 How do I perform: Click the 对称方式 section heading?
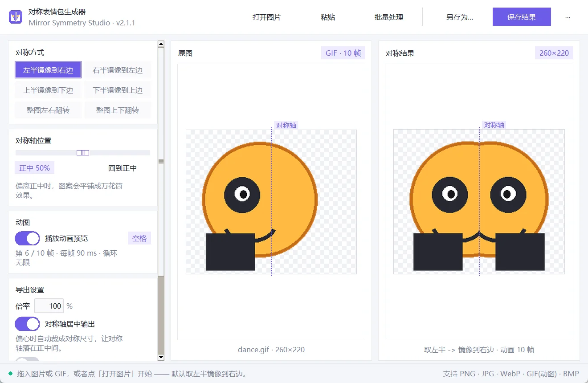(x=30, y=52)
